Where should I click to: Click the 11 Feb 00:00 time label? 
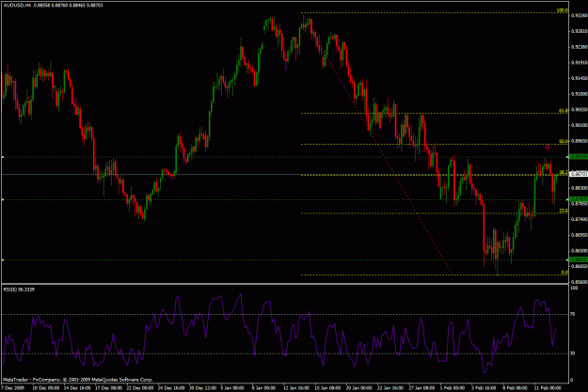point(548,388)
